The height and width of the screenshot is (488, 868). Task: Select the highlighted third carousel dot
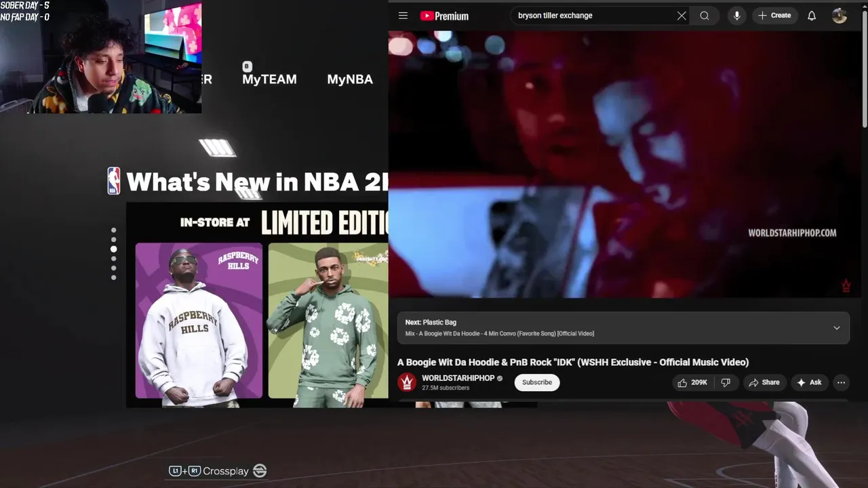[x=113, y=249]
